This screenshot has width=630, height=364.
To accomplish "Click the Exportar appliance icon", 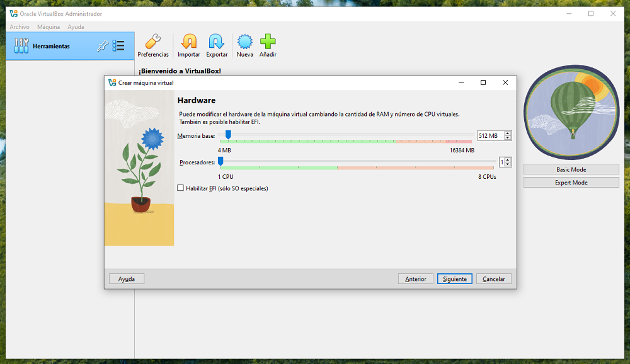I will (x=216, y=43).
